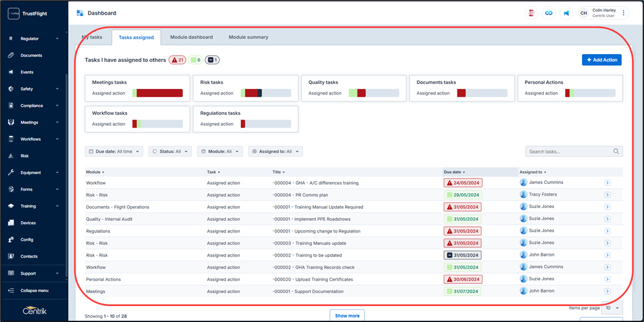
Task: Click the Search tasks input field
Action: [568, 151]
